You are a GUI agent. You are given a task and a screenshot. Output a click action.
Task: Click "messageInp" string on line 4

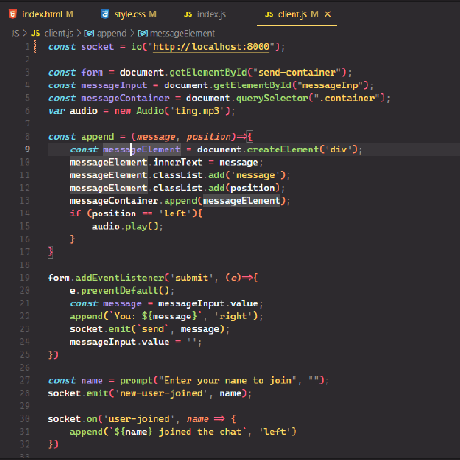click(330, 85)
